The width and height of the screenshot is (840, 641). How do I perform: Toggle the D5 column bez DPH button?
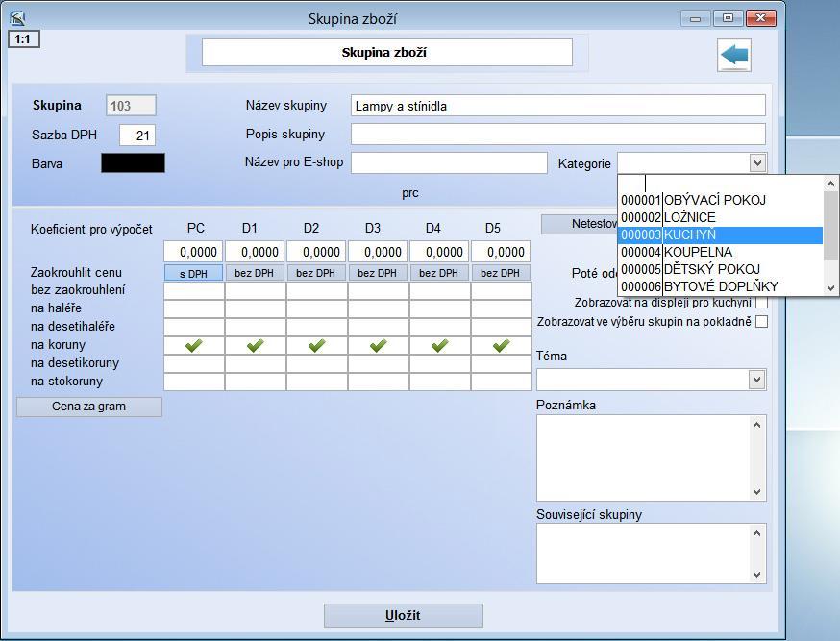(x=500, y=273)
